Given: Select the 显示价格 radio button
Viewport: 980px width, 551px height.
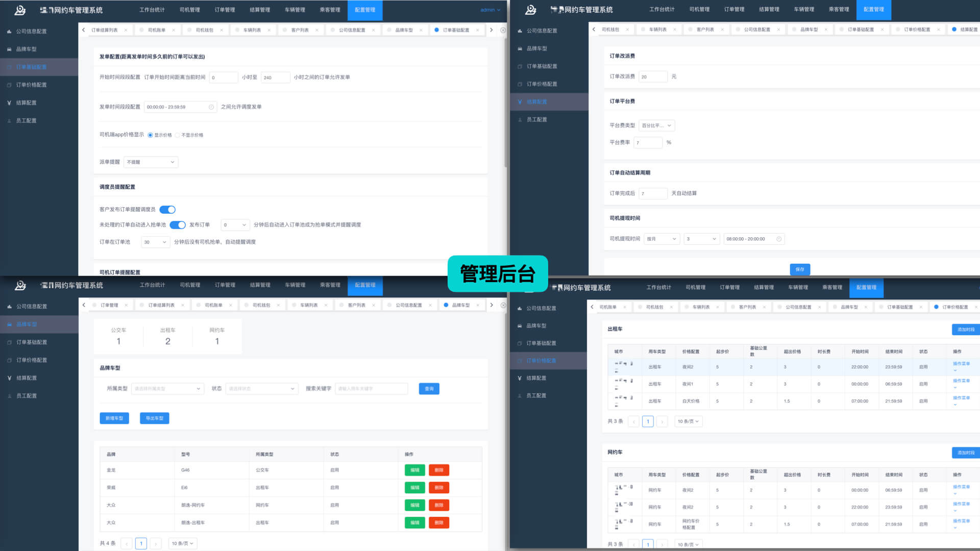Looking at the screenshot, I should pos(150,135).
